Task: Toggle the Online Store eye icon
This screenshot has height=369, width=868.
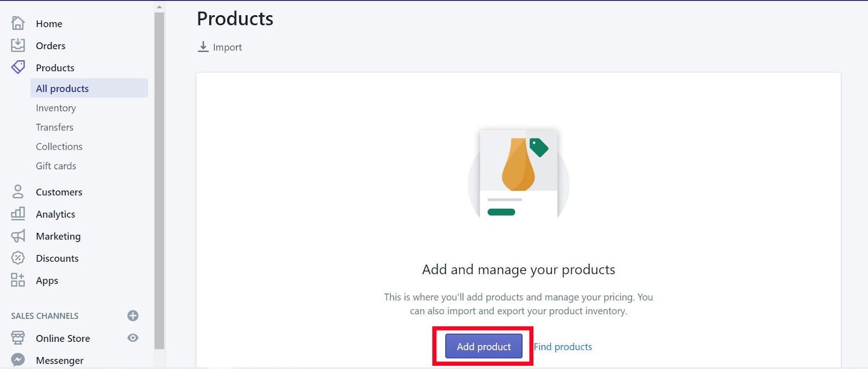Action: pyautogui.click(x=133, y=338)
